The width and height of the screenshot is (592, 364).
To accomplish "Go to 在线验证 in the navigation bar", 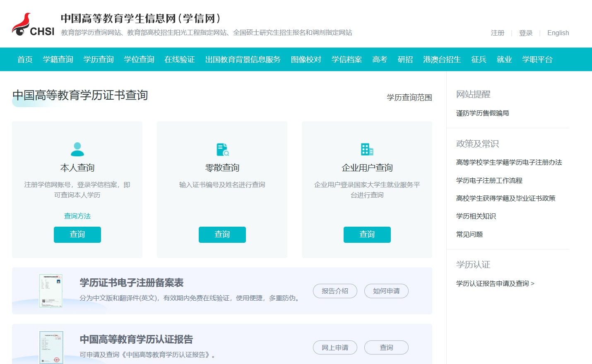I will [x=180, y=60].
